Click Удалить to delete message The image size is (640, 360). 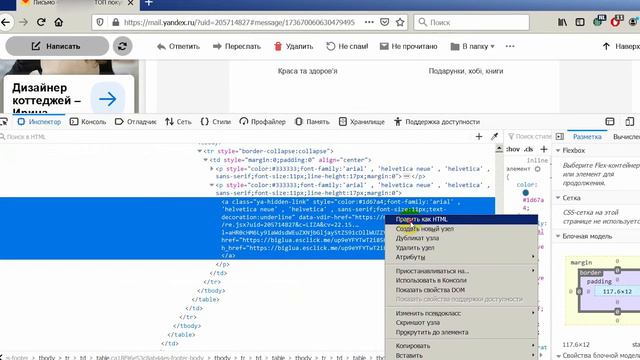293,46
